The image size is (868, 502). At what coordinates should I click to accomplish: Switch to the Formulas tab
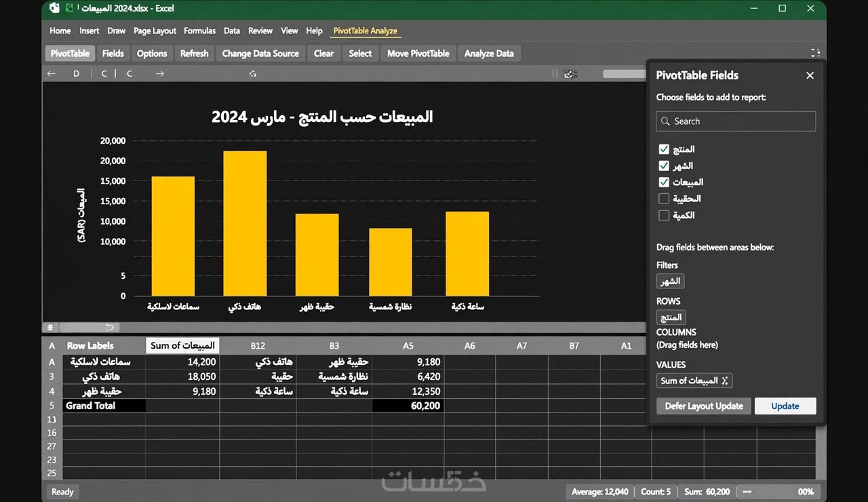pos(199,31)
